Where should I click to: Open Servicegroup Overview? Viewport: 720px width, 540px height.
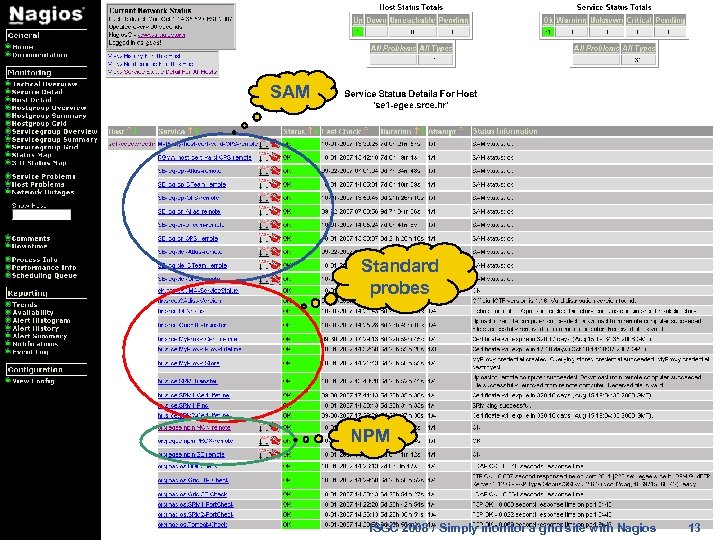pos(55,131)
